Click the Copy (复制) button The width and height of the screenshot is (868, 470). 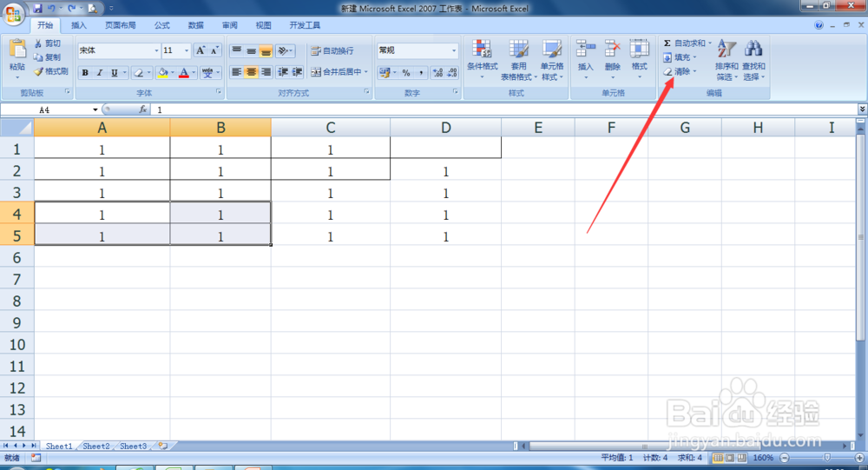point(47,57)
